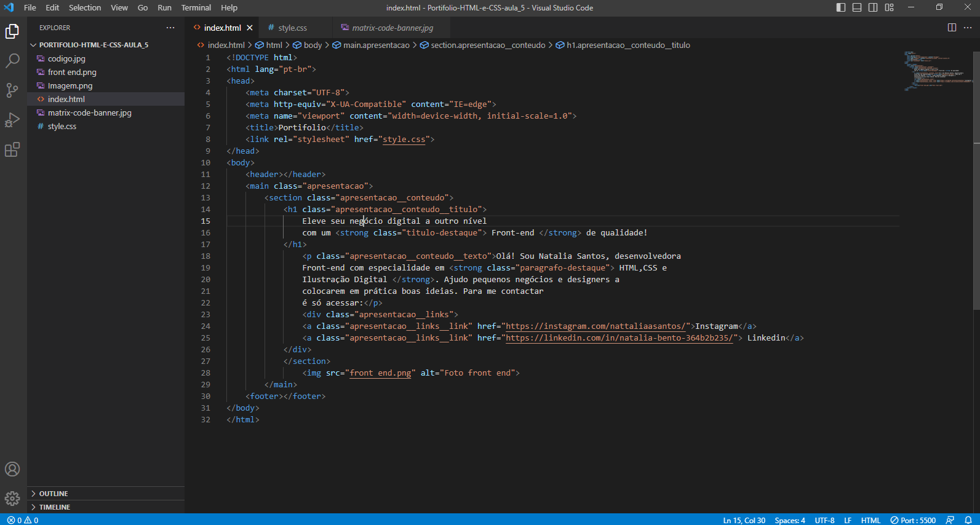980x525 pixels.
Task: Click the feedback icon in status bar
Action: pyautogui.click(x=950, y=520)
